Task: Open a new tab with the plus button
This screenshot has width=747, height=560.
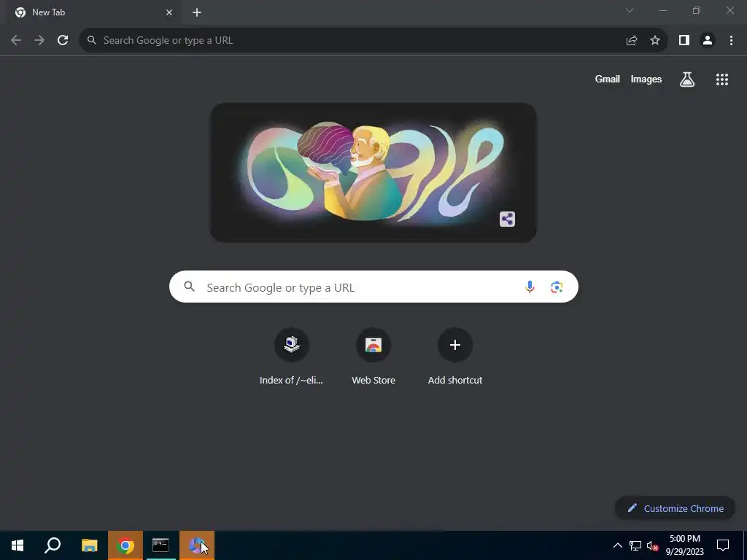Action: click(x=197, y=12)
